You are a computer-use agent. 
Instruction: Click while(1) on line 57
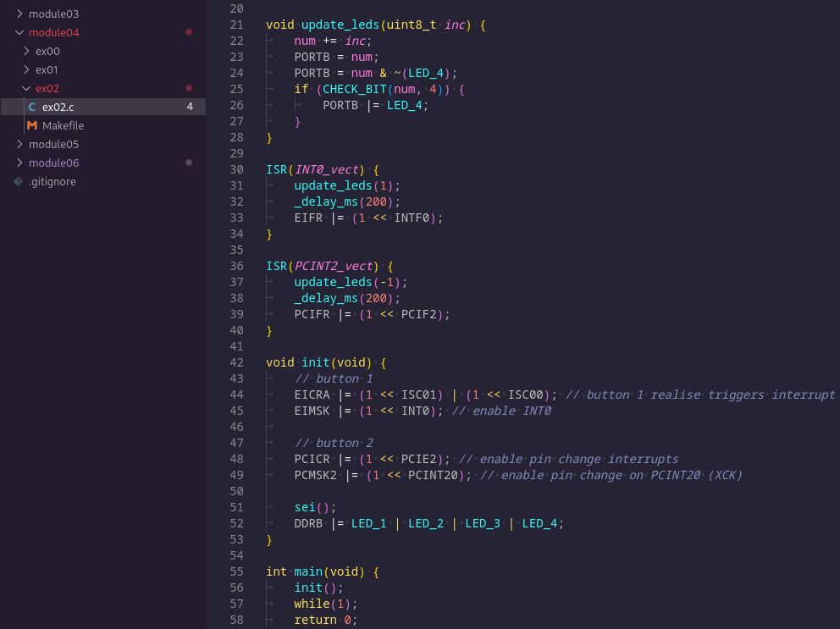[x=323, y=604]
